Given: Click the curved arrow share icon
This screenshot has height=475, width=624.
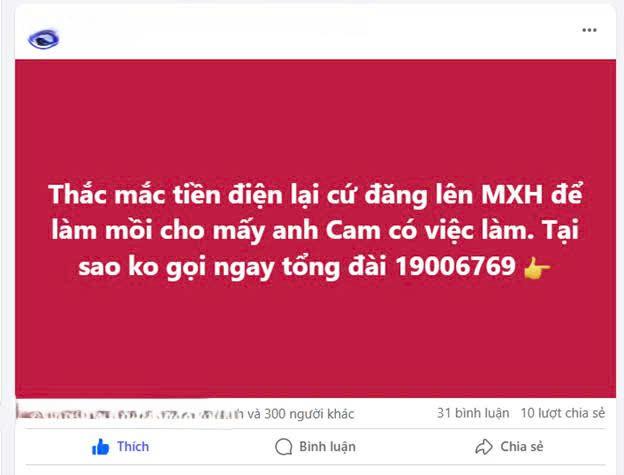Looking at the screenshot, I should point(484,447).
